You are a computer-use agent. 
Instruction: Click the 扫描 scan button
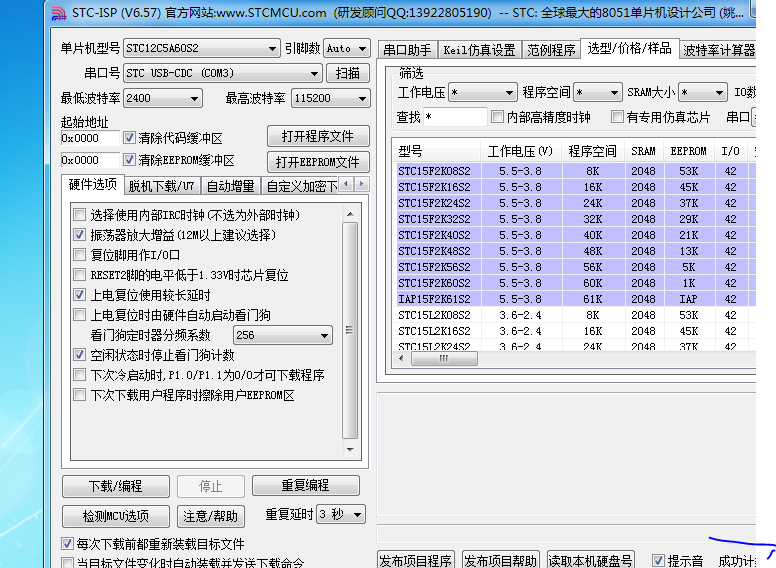[348, 73]
